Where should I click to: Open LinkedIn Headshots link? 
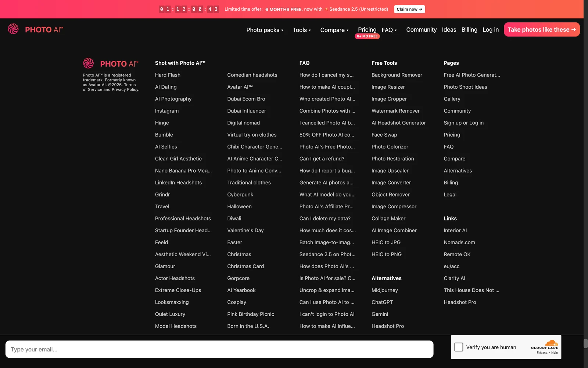(178, 183)
